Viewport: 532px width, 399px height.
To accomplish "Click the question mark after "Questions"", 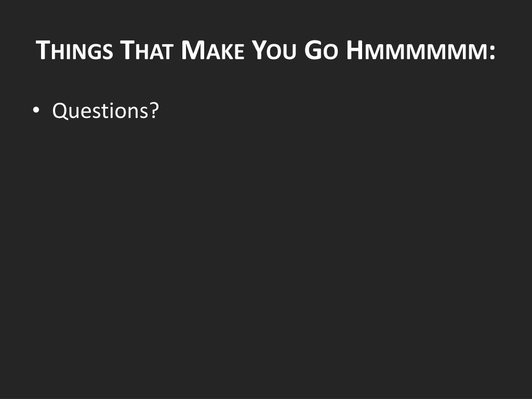I will [154, 110].
